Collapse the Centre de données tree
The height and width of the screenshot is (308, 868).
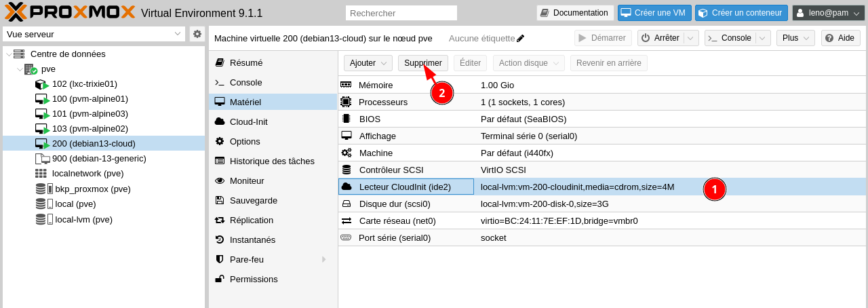click(8, 54)
